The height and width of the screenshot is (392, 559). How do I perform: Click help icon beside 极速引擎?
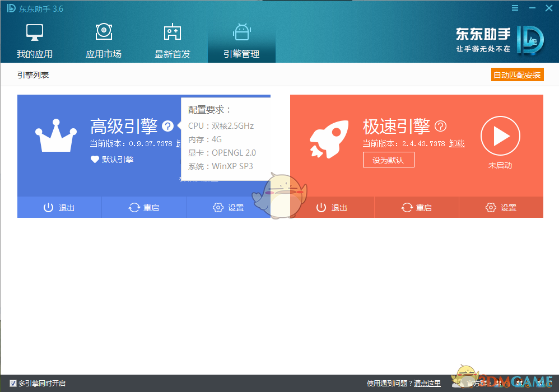tap(441, 126)
